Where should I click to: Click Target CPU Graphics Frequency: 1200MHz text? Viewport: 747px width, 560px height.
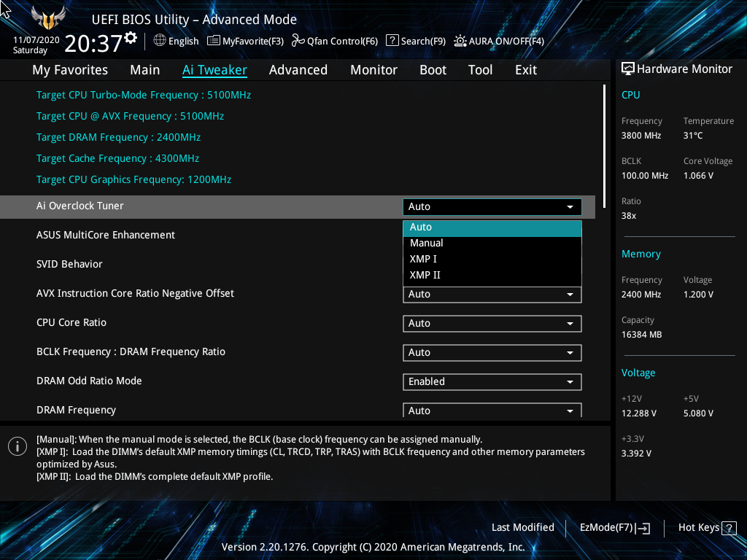pos(134,179)
